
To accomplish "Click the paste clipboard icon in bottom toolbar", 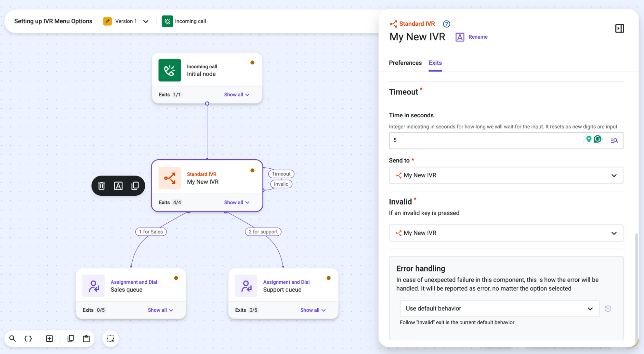I will (x=86, y=339).
